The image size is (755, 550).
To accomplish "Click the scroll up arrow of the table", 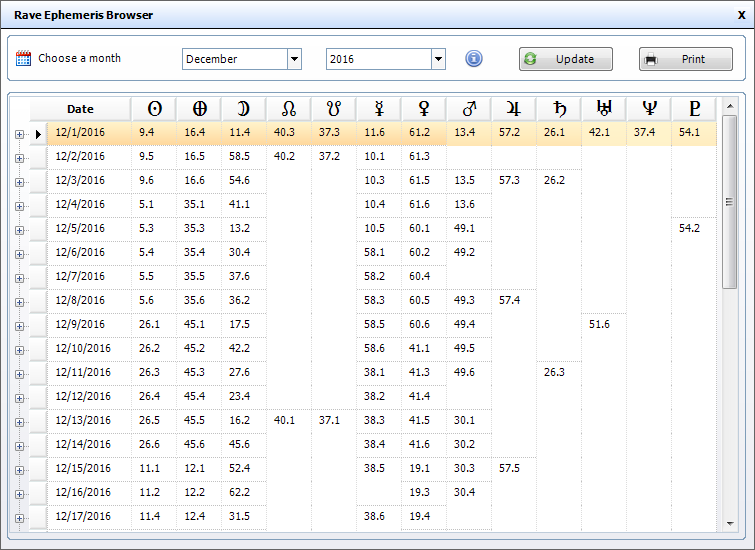I will 729,106.
